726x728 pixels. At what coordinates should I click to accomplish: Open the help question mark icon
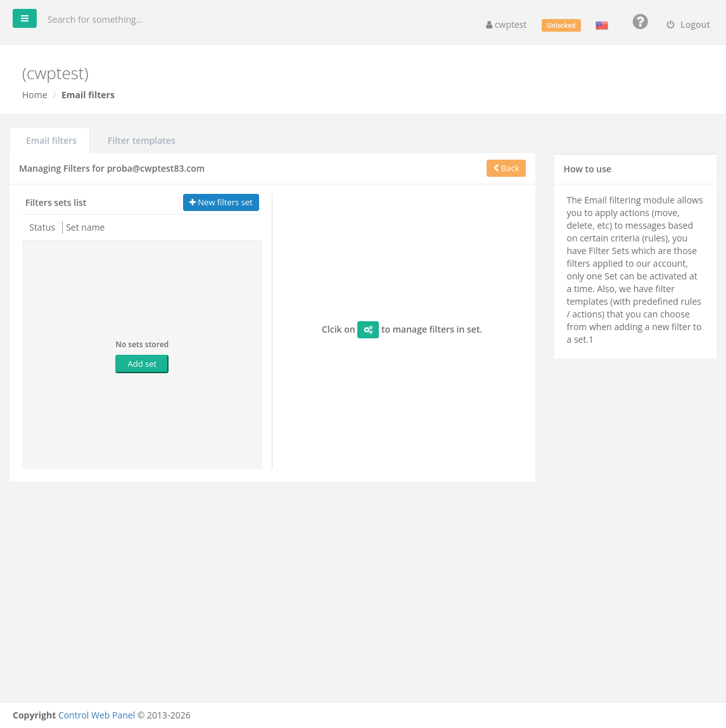click(x=640, y=22)
